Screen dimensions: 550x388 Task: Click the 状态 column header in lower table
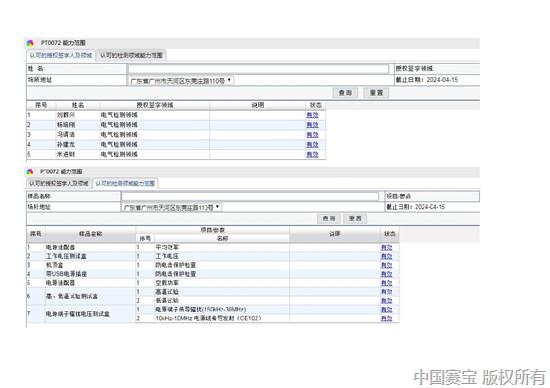tap(390, 234)
